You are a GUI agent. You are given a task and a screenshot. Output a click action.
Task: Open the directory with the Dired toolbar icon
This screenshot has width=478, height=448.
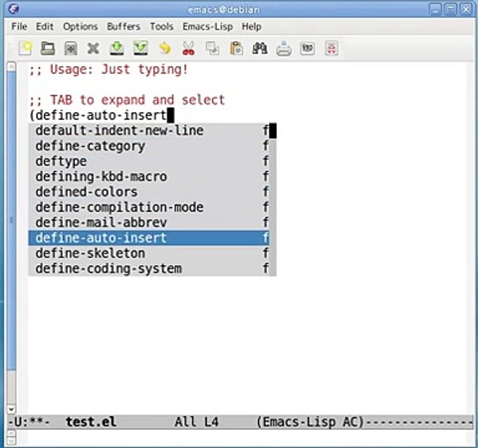click(71, 49)
